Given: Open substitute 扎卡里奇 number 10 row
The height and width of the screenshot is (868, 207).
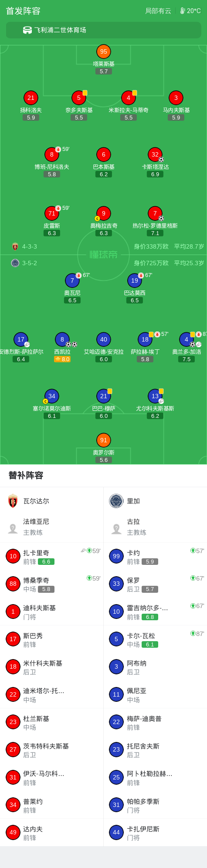Looking at the screenshot, I should click(52, 557).
